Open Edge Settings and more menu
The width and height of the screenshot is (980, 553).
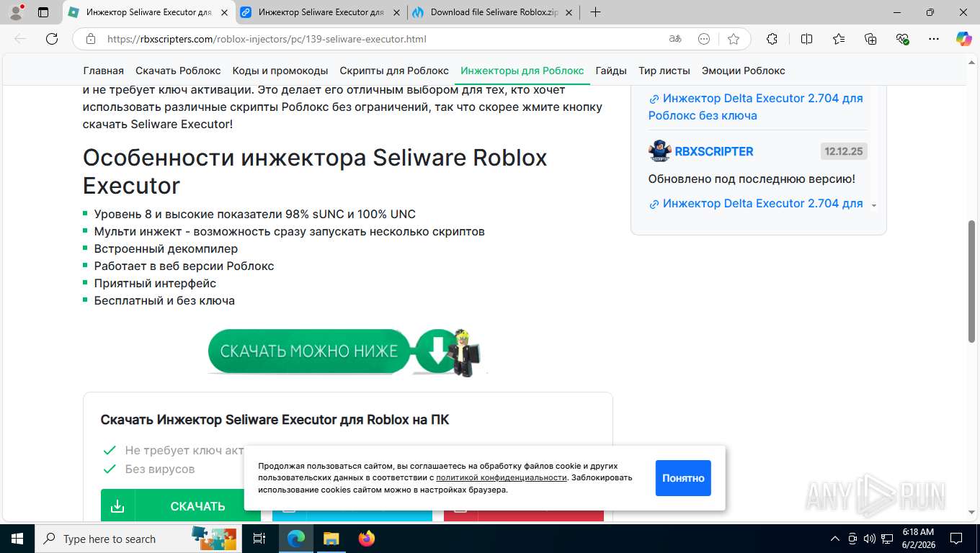934,39
